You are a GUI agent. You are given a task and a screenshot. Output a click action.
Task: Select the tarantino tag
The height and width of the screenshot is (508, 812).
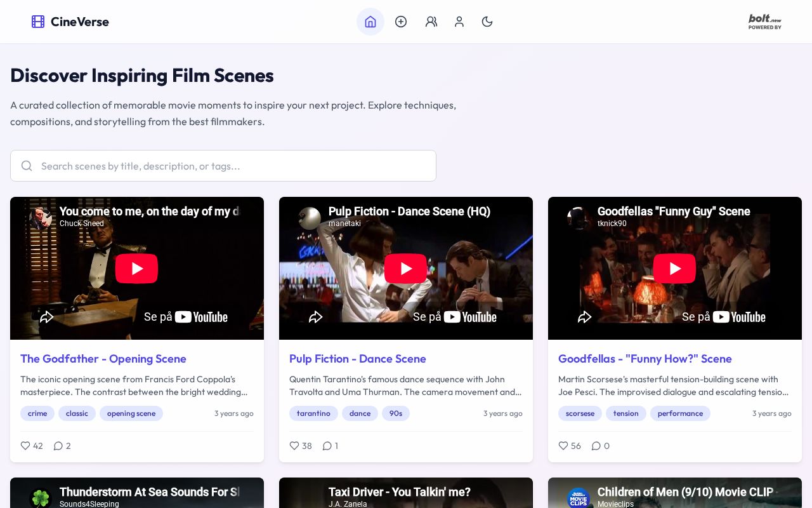(x=313, y=413)
